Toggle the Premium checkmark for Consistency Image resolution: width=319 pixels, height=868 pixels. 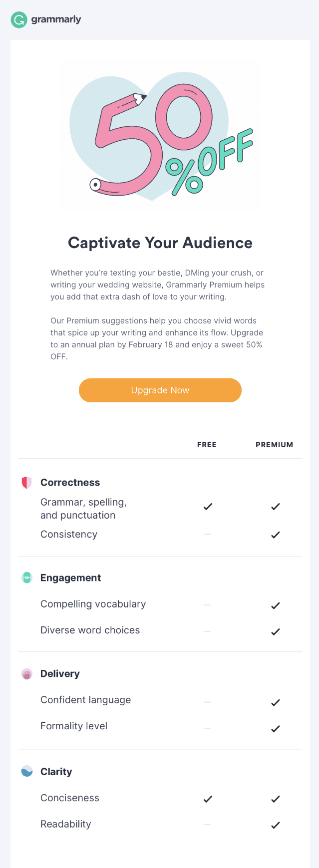[x=275, y=535]
